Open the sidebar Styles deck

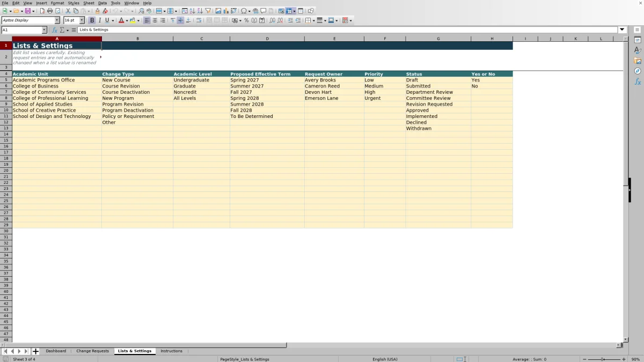coord(638,50)
